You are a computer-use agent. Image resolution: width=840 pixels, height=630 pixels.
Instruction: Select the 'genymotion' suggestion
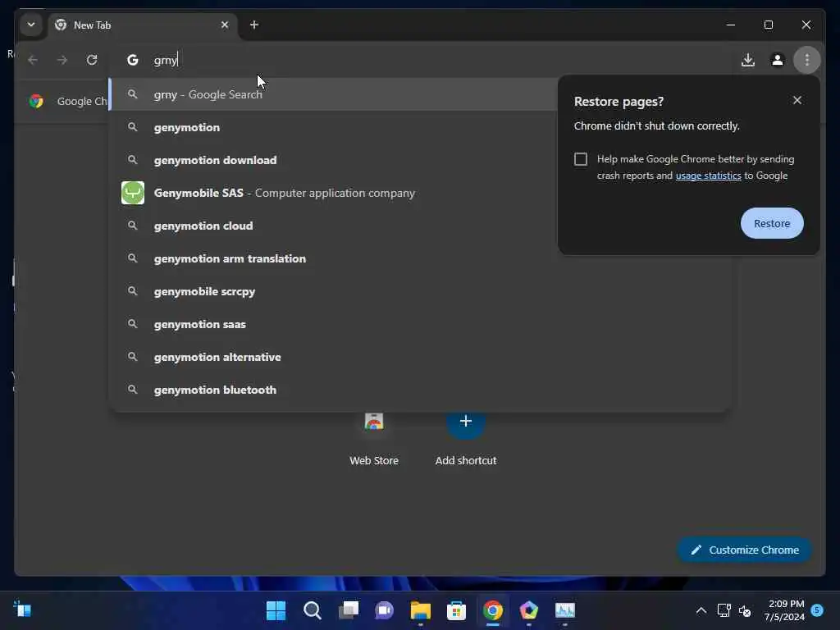tap(334, 127)
